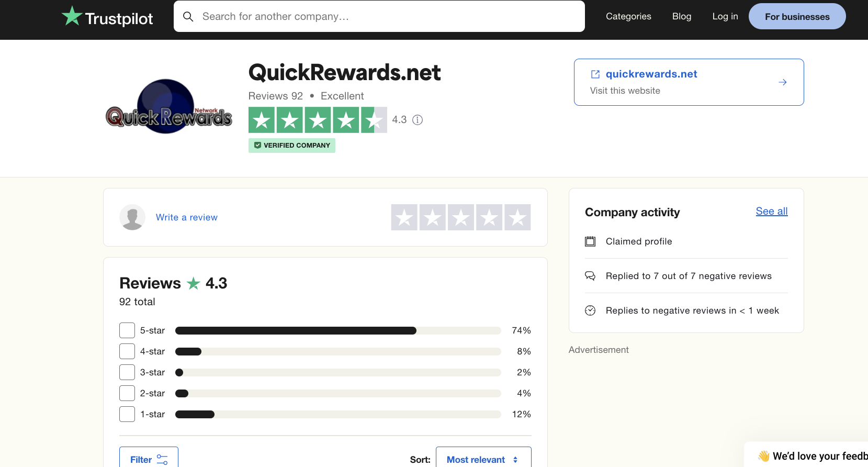The image size is (868, 467).
Task: Click the 2-star rating bar
Action: [338, 393]
